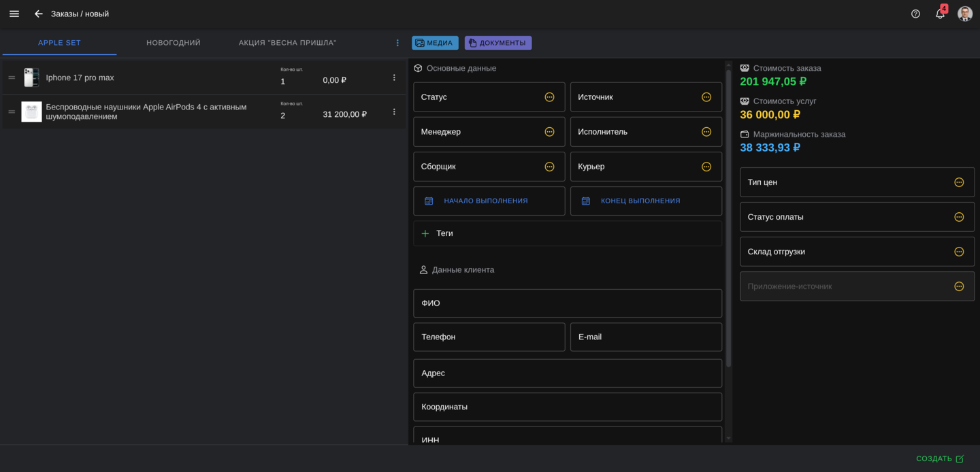980x472 pixels.
Task: Click the drag handle of Iphone 17 row
Action: tap(12, 78)
